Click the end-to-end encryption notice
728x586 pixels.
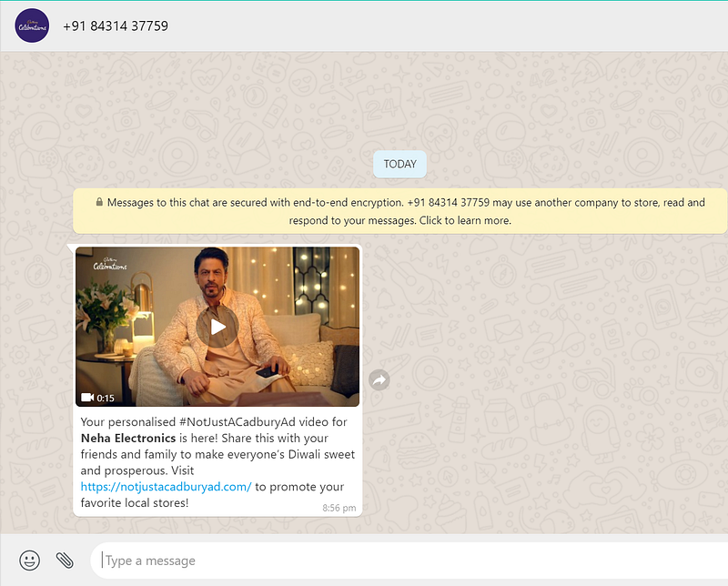tap(400, 211)
